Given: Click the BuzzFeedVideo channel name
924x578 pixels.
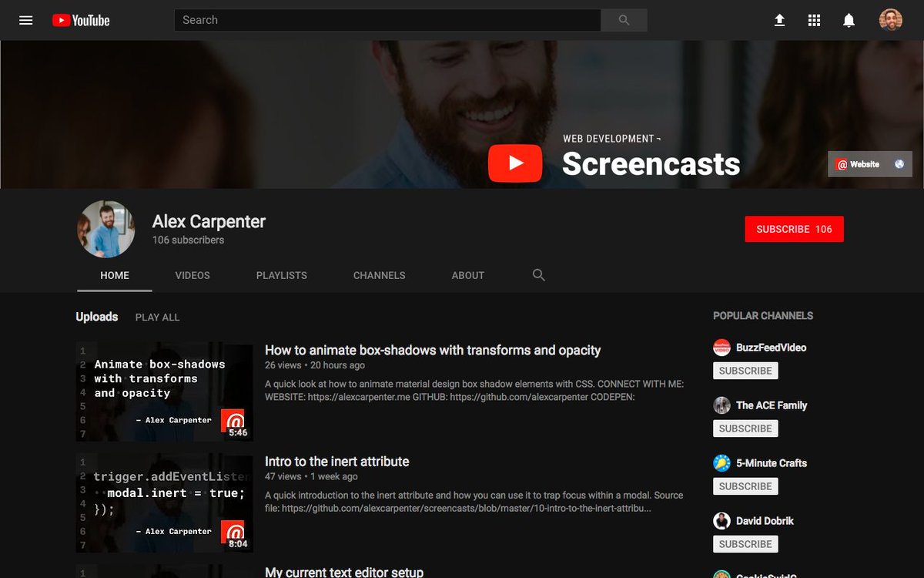Looking at the screenshot, I should pos(771,348).
